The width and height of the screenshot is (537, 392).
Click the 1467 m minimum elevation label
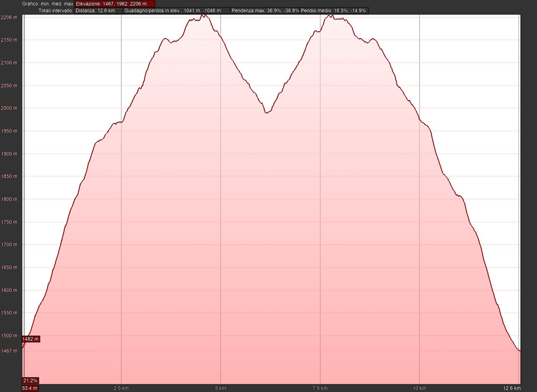tap(9, 351)
